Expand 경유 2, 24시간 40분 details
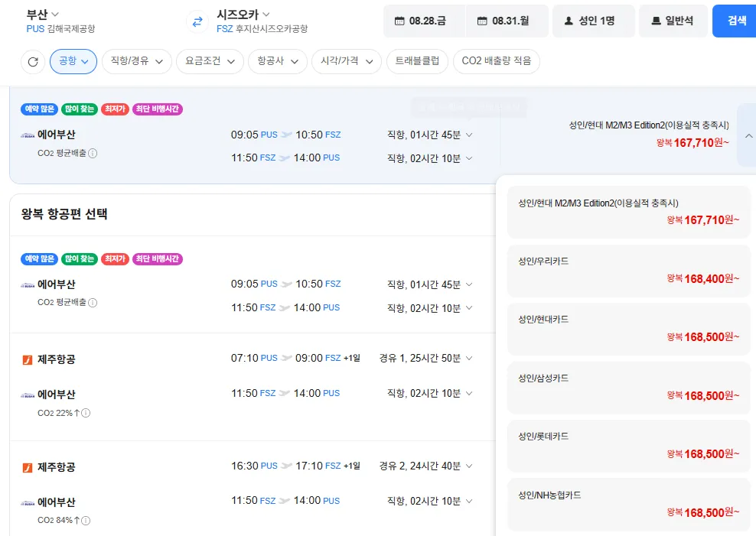The height and width of the screenshot is (536, 756). pyautogui.click(x=469, y=466)
